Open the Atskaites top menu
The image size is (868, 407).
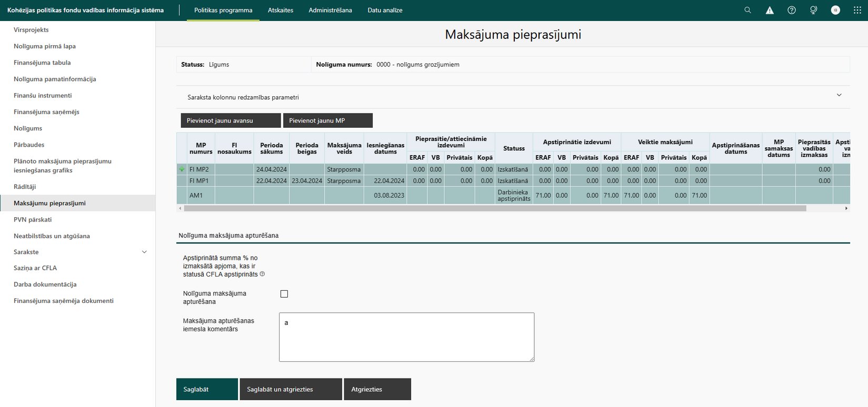tap(281, 10)
